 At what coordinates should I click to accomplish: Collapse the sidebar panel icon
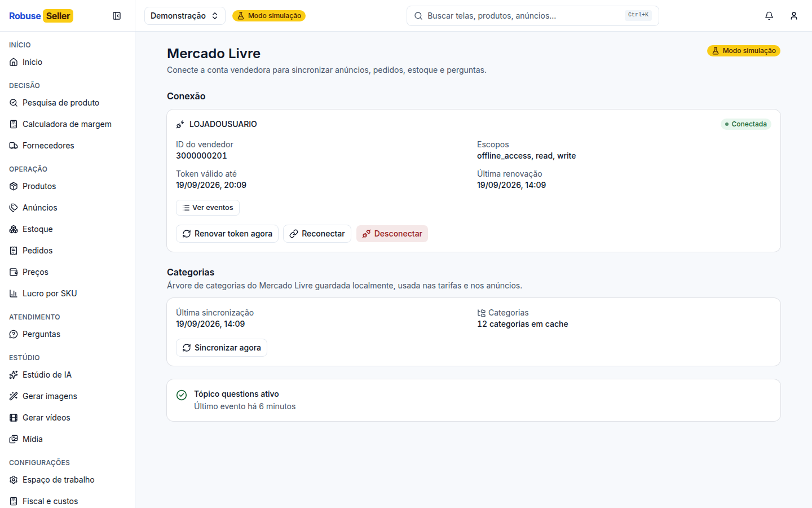tap(117, 16)
